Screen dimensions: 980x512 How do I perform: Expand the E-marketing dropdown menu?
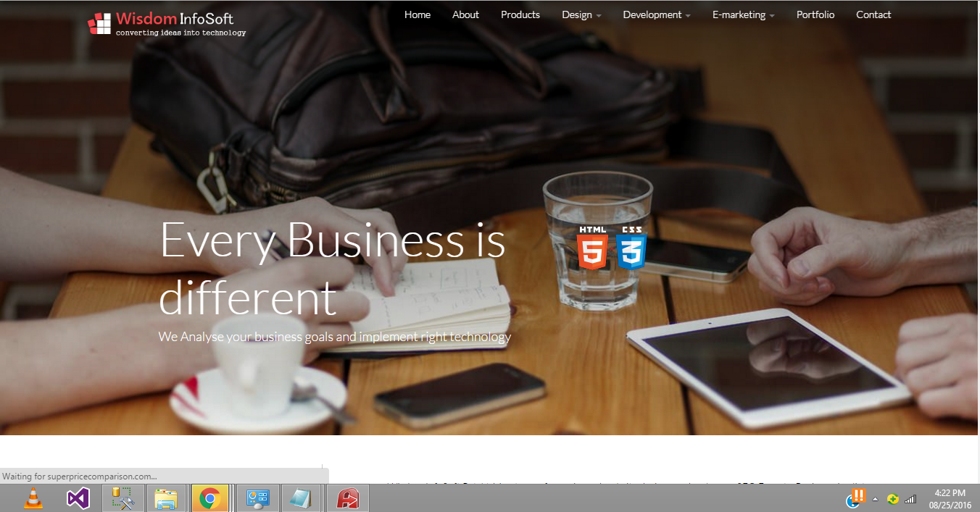[x=744, y=14]
